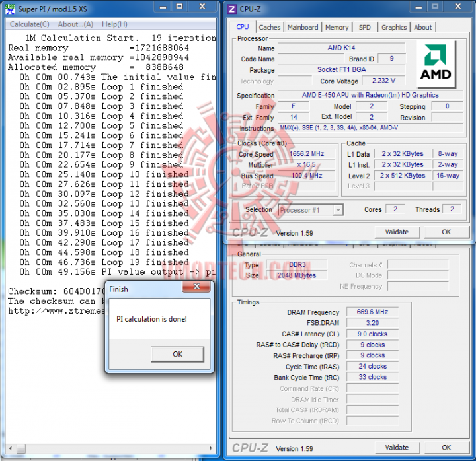This screenshot has width=476, height=461.
Task: Click the Level 2 value 2 x 512 KBytes
Action: pos(403,175)
